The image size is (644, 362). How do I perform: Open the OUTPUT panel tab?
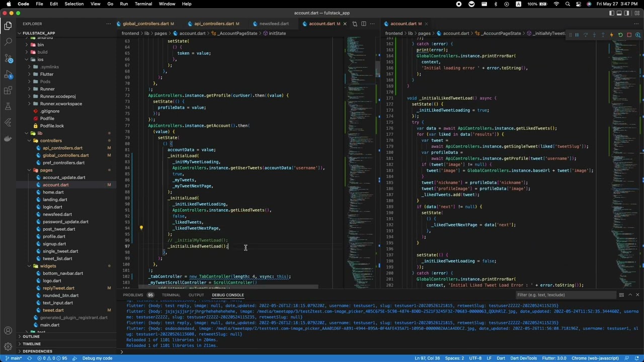(x=196, y=295)
